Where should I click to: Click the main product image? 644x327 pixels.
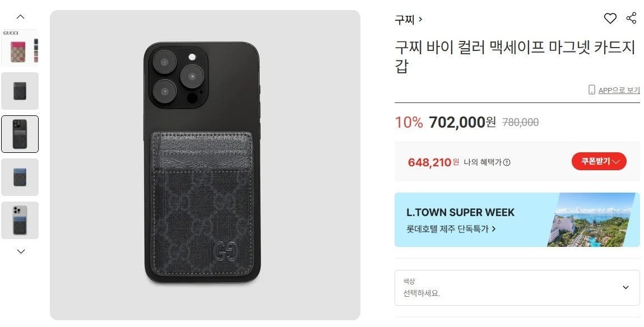(206, 163)
